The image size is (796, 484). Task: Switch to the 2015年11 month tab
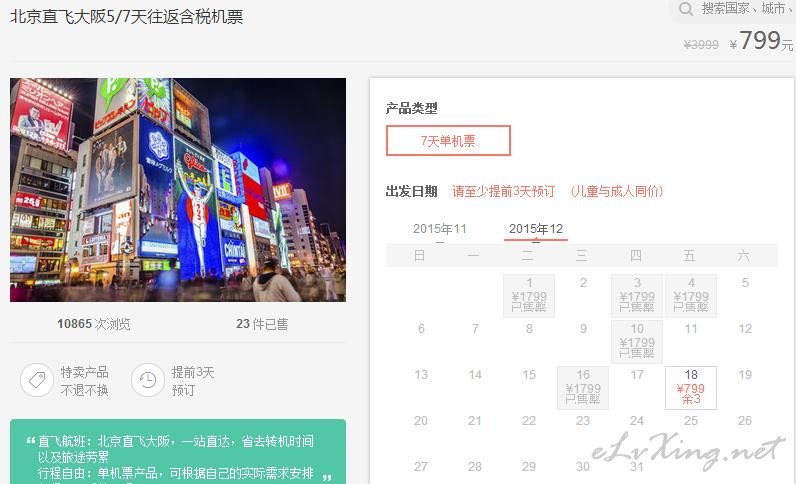(x=440, y=229)
